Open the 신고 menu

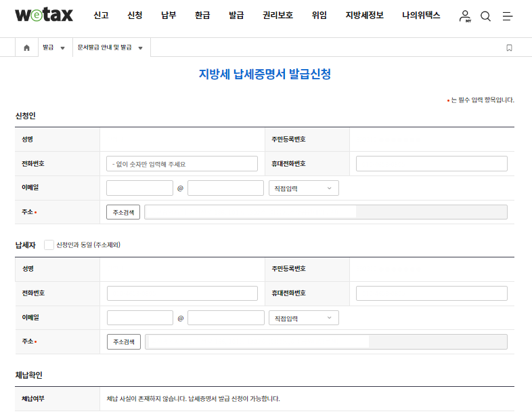click(101, 16)
